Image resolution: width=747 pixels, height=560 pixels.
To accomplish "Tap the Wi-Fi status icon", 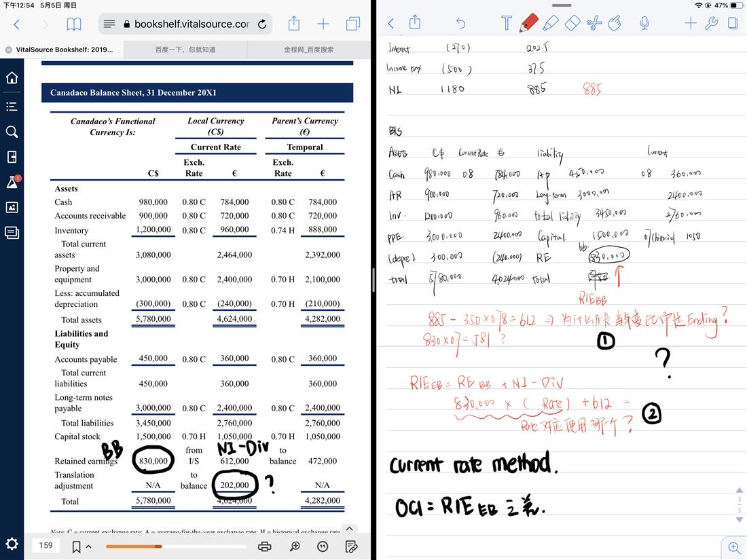I will pos(698,5).
